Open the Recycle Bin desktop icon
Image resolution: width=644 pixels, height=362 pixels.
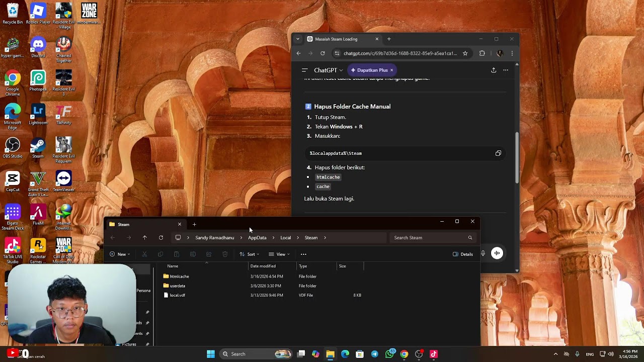click(x=13, y=14)
